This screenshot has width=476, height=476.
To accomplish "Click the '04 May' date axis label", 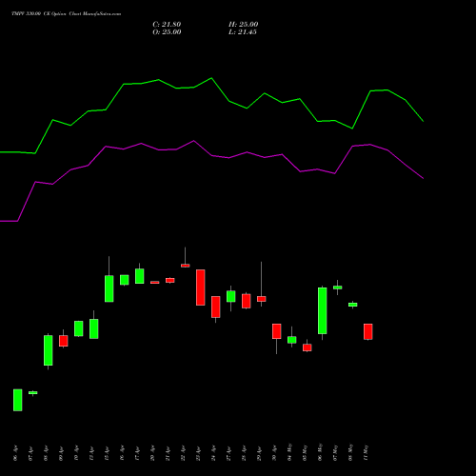I will click(289, 452).
